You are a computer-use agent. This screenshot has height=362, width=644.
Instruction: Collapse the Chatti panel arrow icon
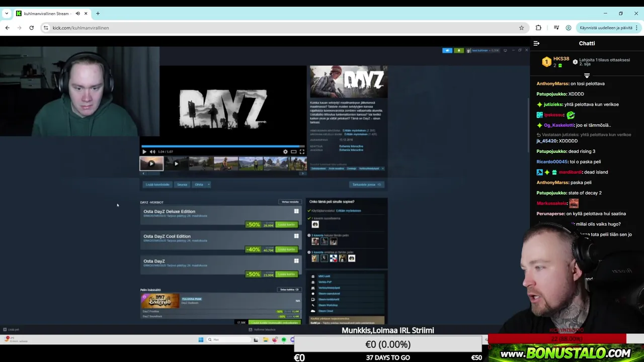tap(536, 44)
